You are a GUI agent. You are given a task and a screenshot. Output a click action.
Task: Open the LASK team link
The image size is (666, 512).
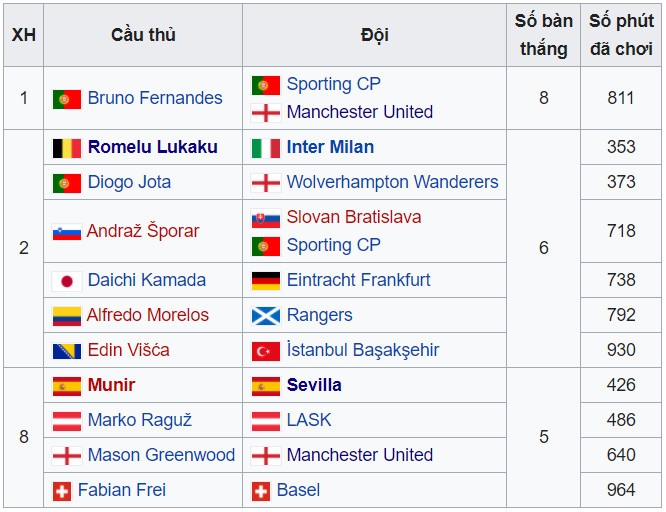pyautogui.click(x=309, y=420)
